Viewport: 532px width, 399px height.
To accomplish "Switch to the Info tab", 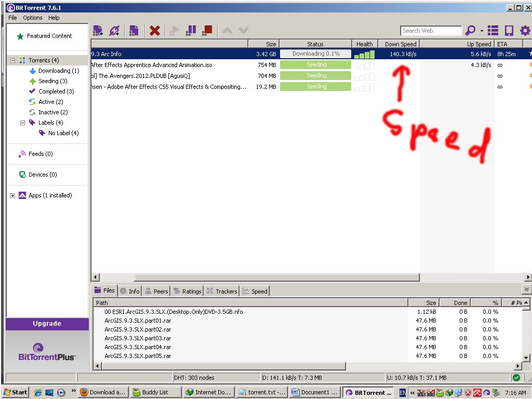I will [130, 291].
